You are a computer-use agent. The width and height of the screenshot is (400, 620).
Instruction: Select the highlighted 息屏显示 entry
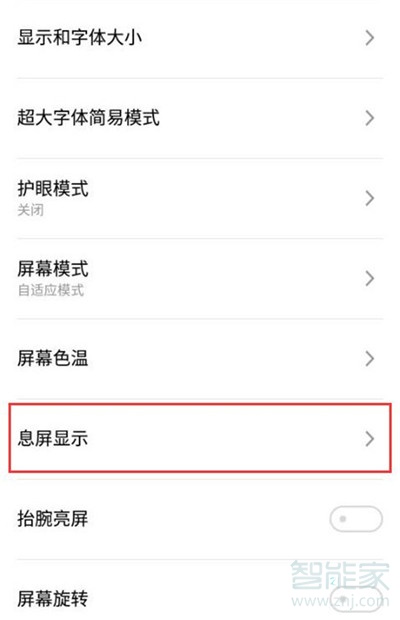pos(200,438)
